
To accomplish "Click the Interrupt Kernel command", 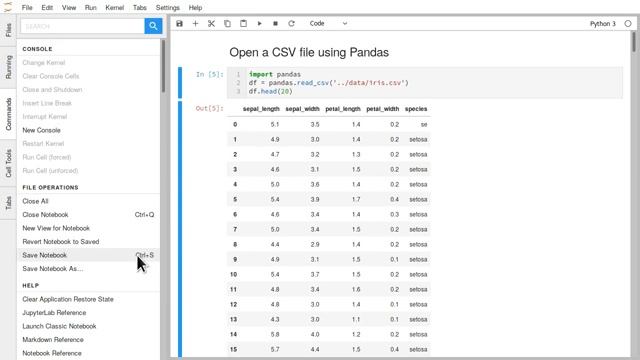I will (x=88, y=116).
